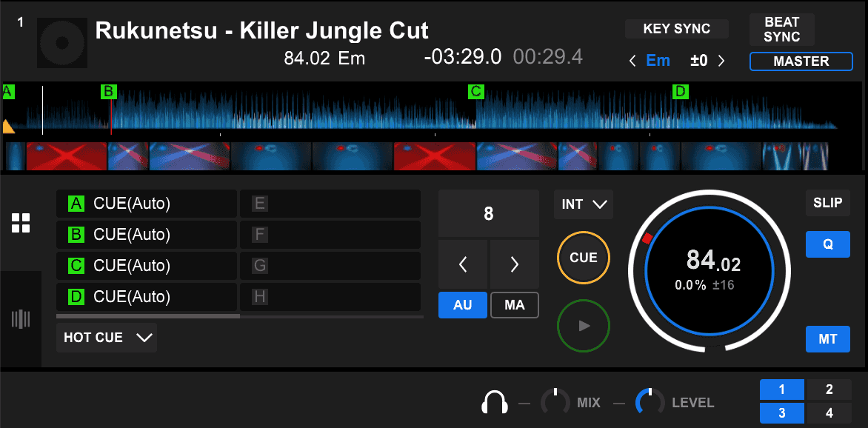
Task: Toggle SLIP mode
Action: click(x=827, y=203)
